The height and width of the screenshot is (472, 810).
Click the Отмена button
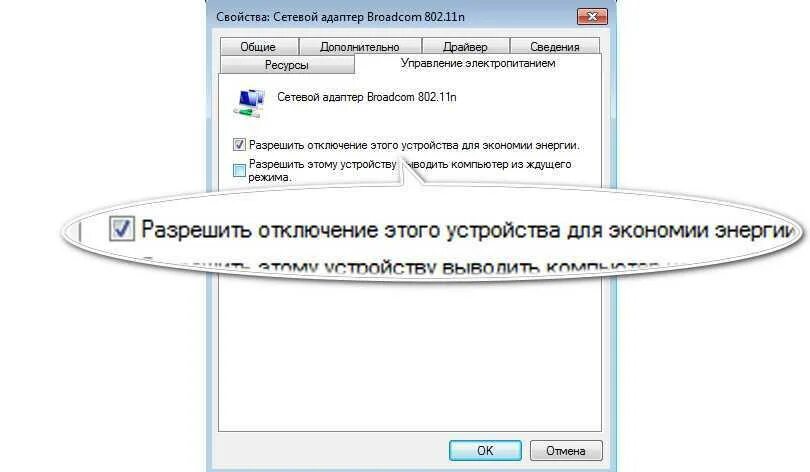pyautogui.click(x=566, y=450)
